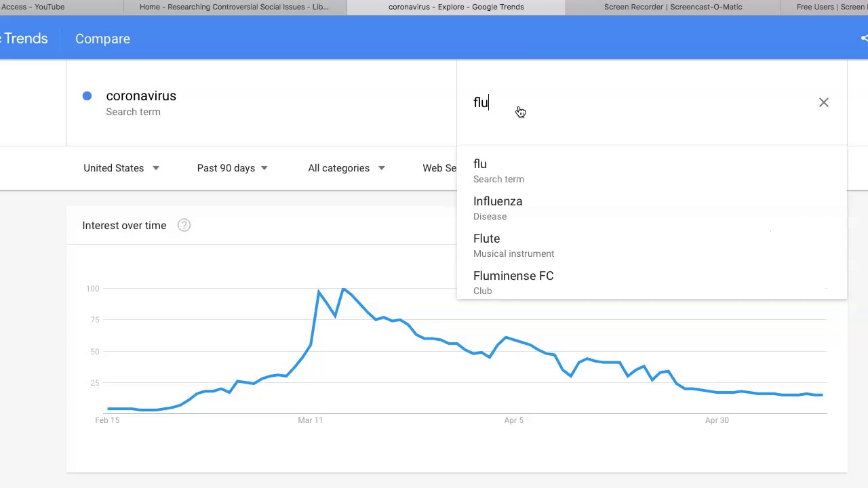Switch to the YouTube browser tab
868x488 pixels.
pyautogui.click(x=61, y=7)
